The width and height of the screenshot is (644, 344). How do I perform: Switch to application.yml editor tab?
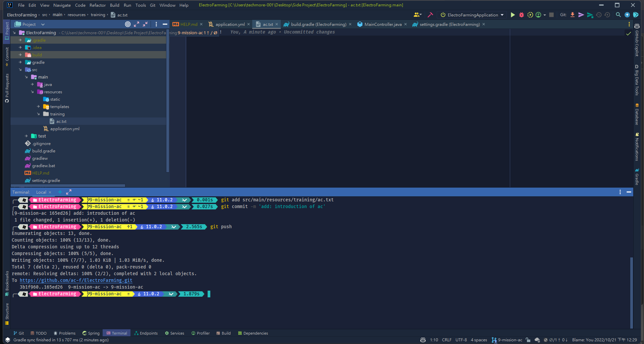pyautogui.click(x=230, y=24)
